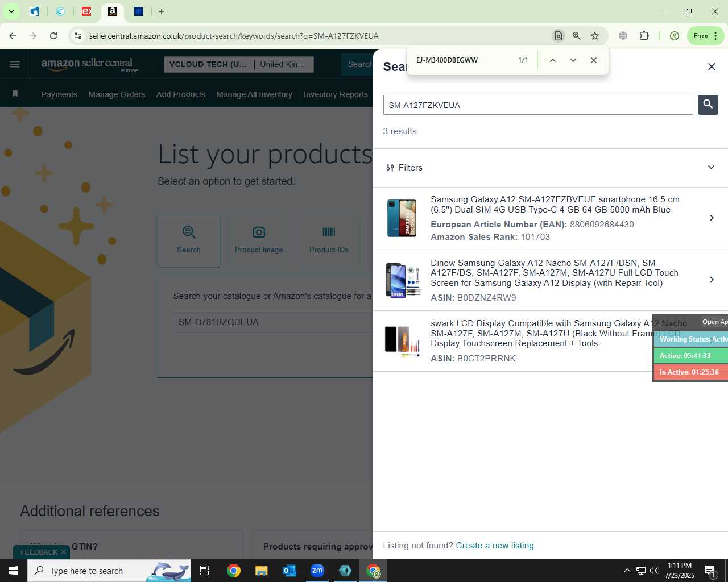Viewport: 728px width, 582px height.
Task: Click the site information icon in address bar
Action: pos(78,36)
